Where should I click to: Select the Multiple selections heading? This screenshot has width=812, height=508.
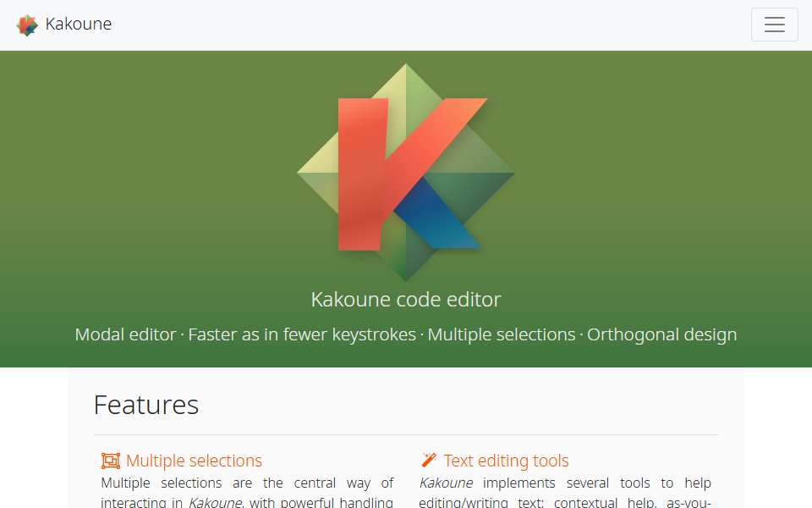point(194,461)
